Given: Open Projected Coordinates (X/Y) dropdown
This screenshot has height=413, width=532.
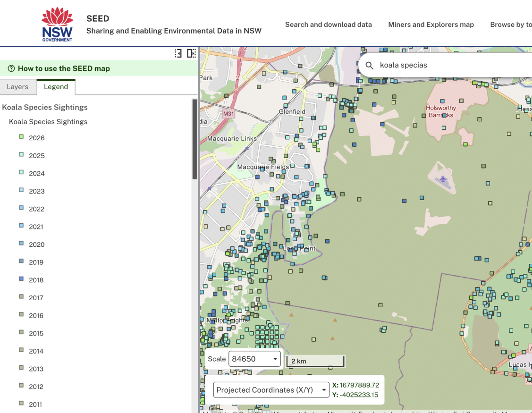Looking at the screenshot, I should tap(271, 390).
